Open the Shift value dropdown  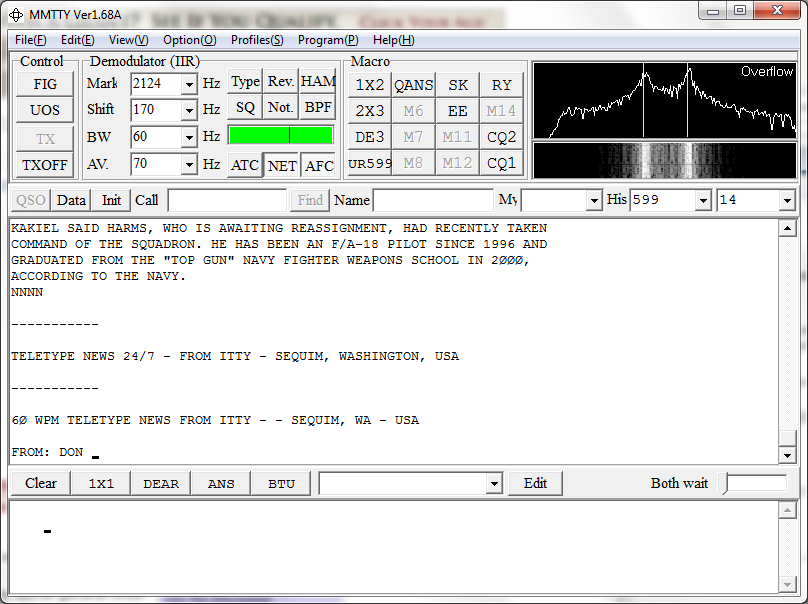click(189, 111)
